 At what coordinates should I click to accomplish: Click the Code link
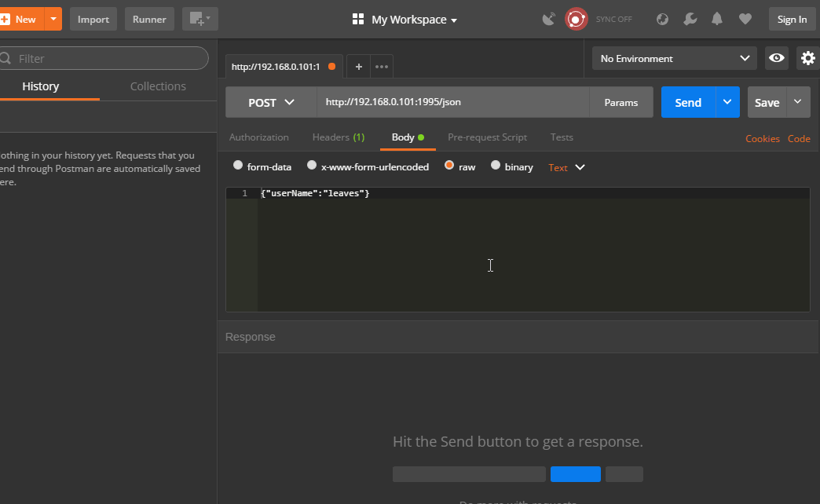pos(799,138)
